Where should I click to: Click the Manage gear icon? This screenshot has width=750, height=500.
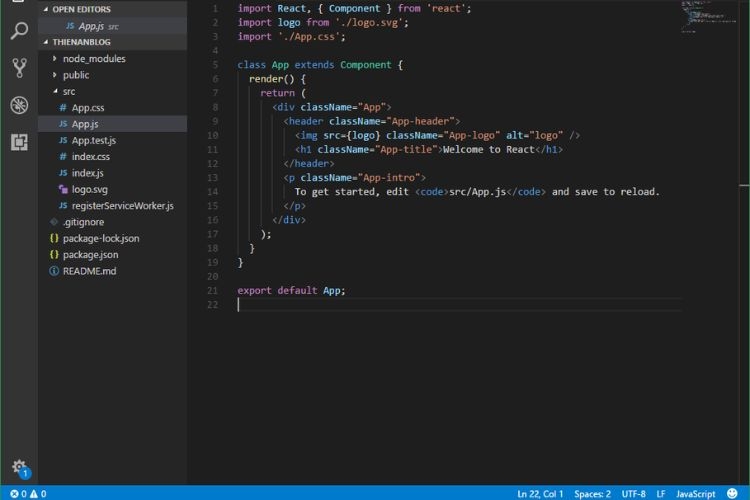(x=19, y=467)
